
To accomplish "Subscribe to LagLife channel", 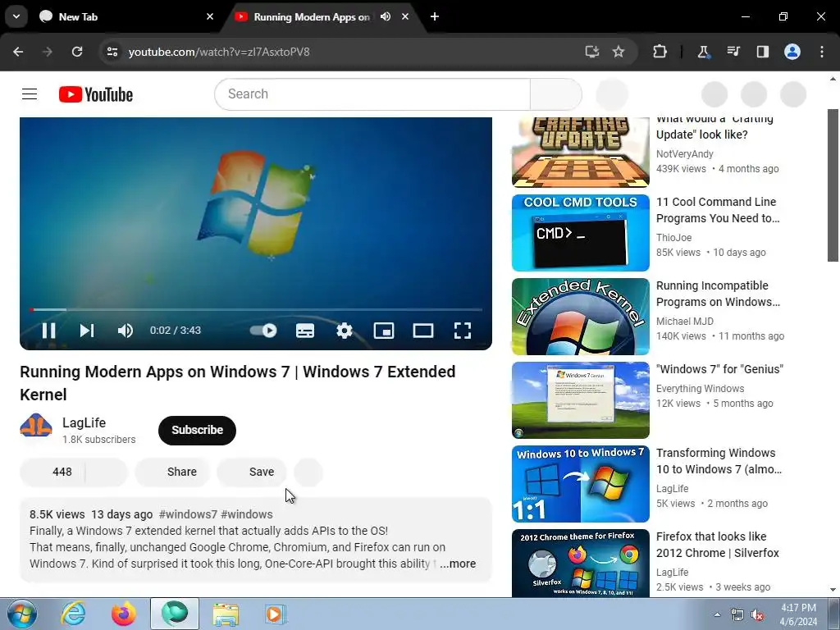I will point(197,430).
